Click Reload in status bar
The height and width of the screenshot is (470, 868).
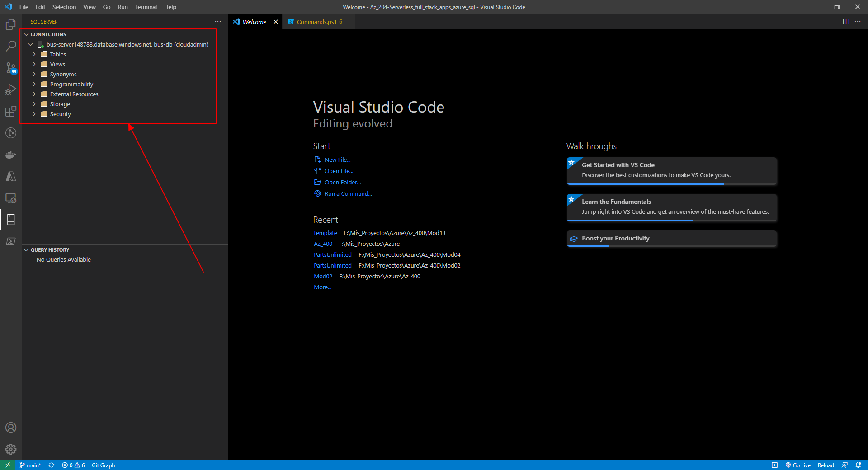[x=826, y=465]
